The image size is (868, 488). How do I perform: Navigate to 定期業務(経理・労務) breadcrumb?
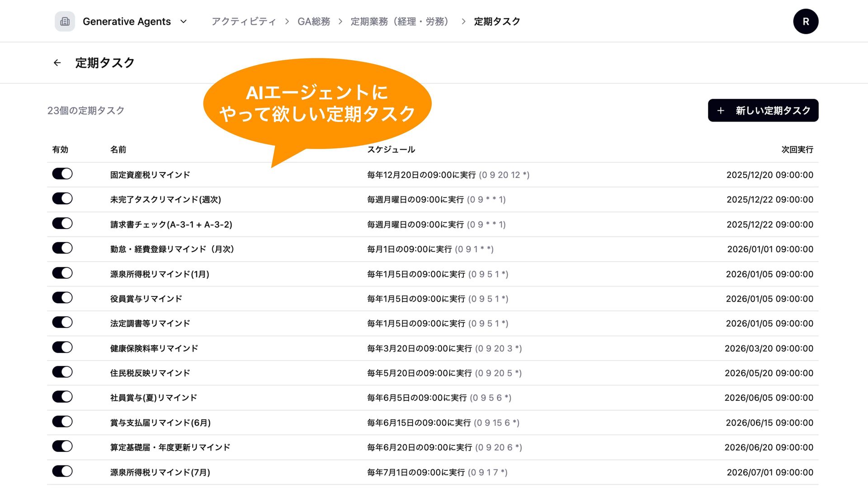[400, 22]
